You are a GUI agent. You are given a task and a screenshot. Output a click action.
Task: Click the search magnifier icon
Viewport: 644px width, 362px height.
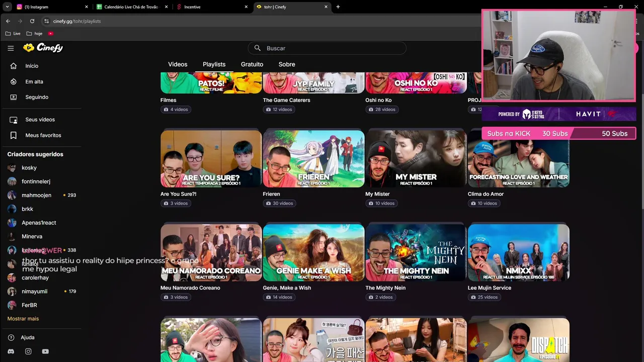[258, 48]
